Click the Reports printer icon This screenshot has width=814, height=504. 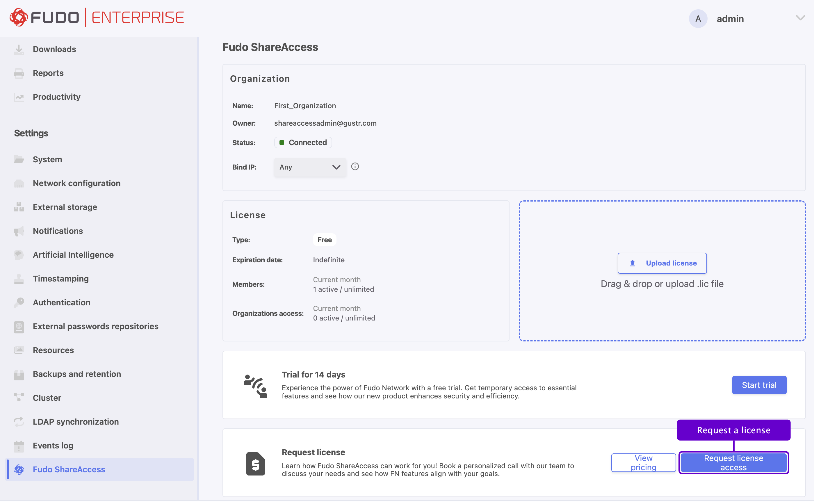coord(19,73)
